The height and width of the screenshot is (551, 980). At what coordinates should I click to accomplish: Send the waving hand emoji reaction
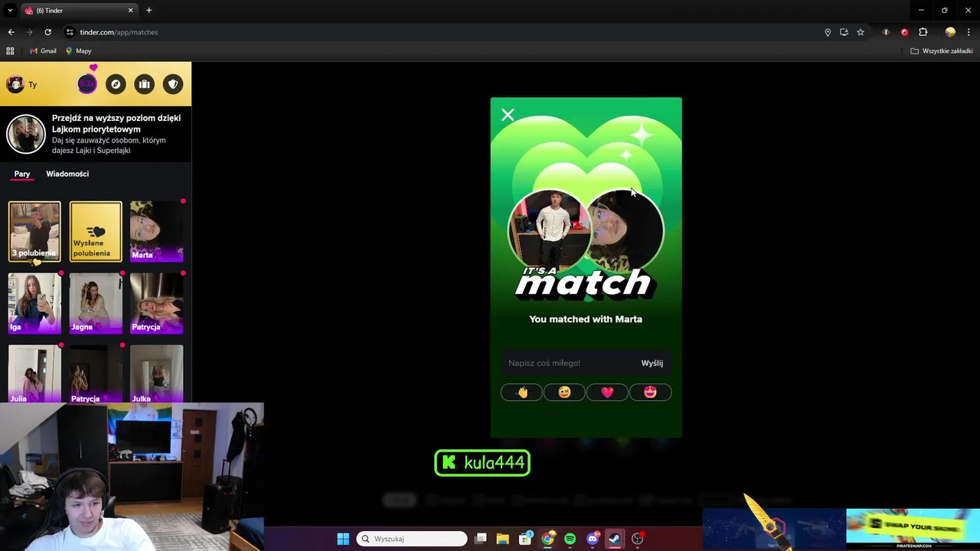point(521,393)
